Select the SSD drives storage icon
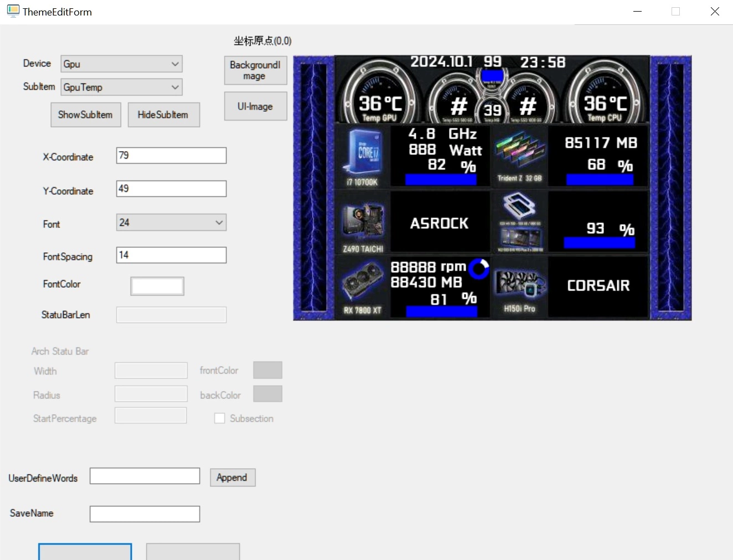Viewport: 733px width, 560px height. [x=519, y=221]
